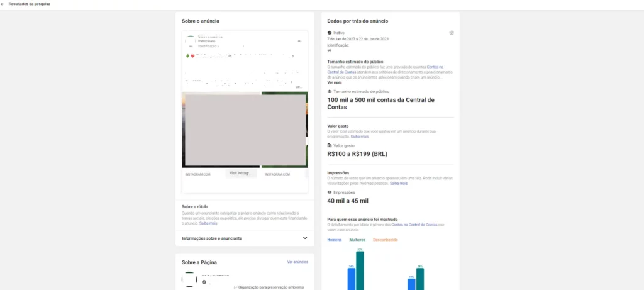Open the three-dot menu on the ad preview
This screenshot has height=290, width=644.
tap(300, 41)
